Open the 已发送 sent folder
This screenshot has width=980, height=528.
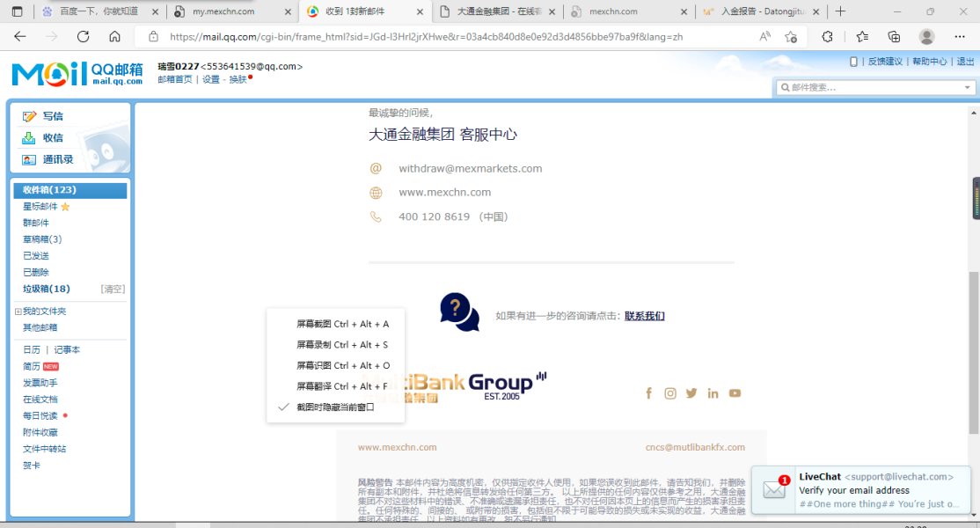point(35,255)
